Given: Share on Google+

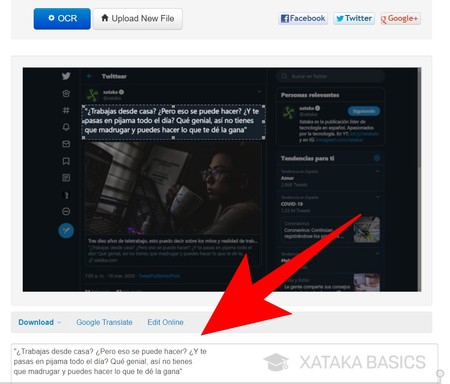Looking at the screenshot, I should (x=400, y=18).
